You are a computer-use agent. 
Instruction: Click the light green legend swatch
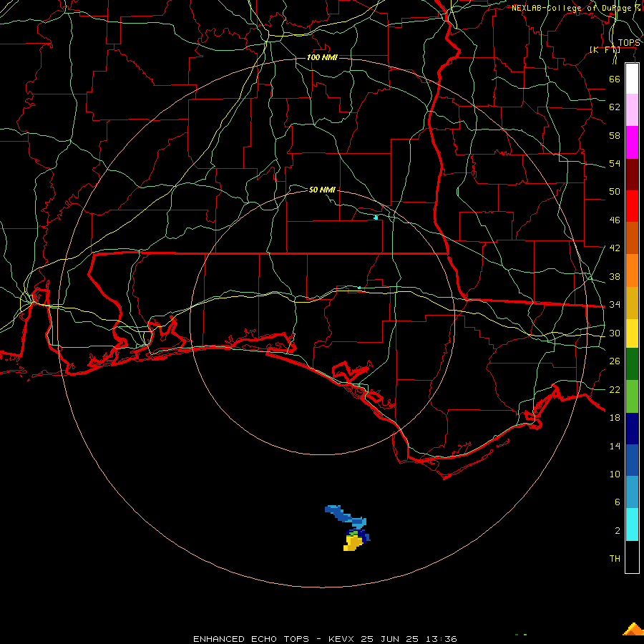click(632, 396)
